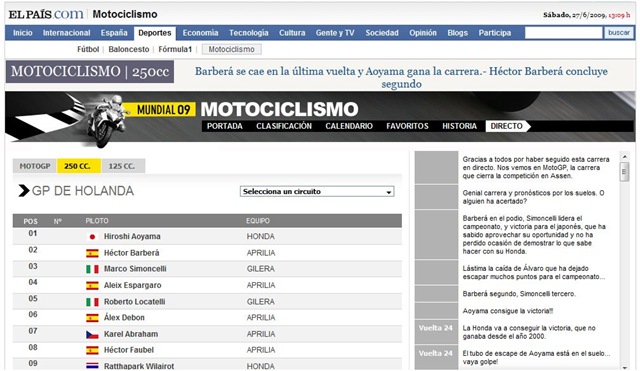Open the Participa section

point(495,33)
